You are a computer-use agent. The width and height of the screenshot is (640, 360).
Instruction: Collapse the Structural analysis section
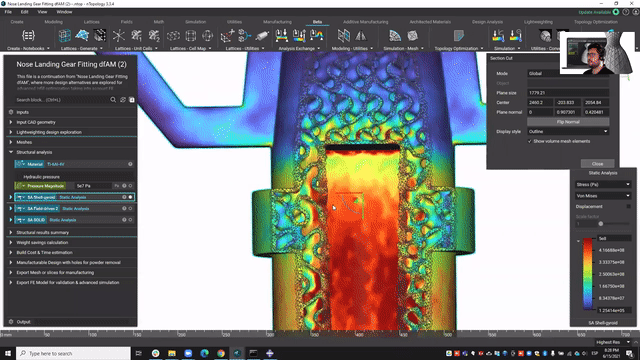point(11,152)
